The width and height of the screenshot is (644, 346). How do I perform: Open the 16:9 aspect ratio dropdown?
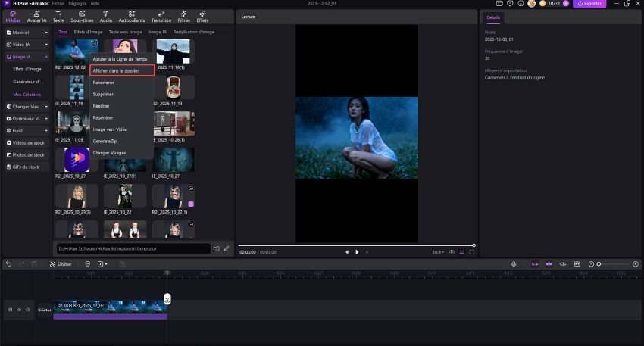[x=437, y=252]
